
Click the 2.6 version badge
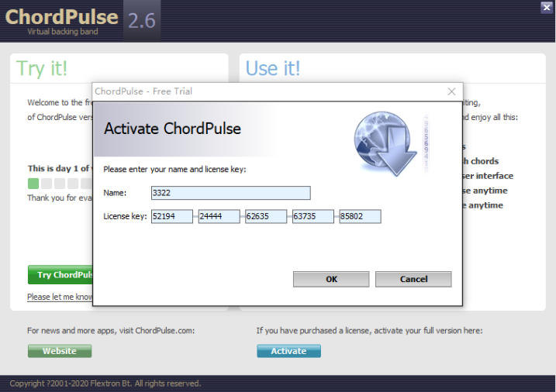[x=141, y=21]
